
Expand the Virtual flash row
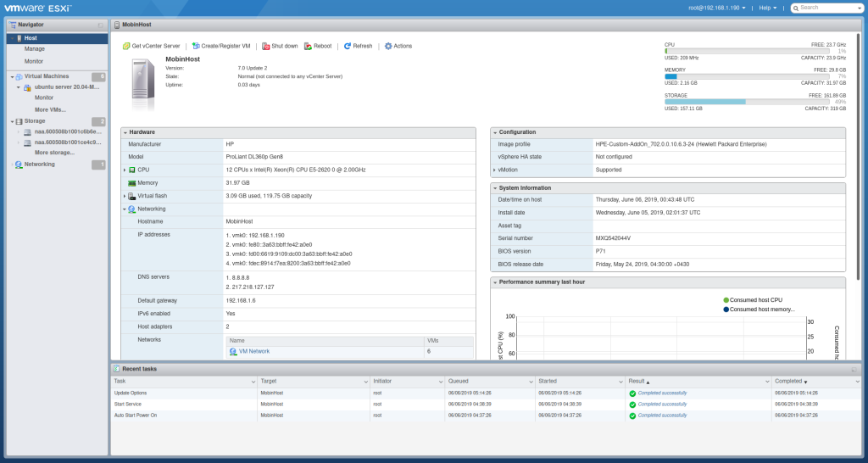coord(125,196)
